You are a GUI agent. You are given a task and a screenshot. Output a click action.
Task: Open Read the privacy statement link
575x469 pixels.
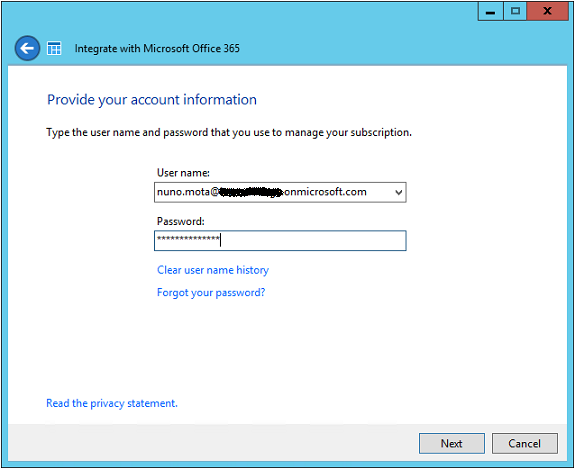(112, 403)
